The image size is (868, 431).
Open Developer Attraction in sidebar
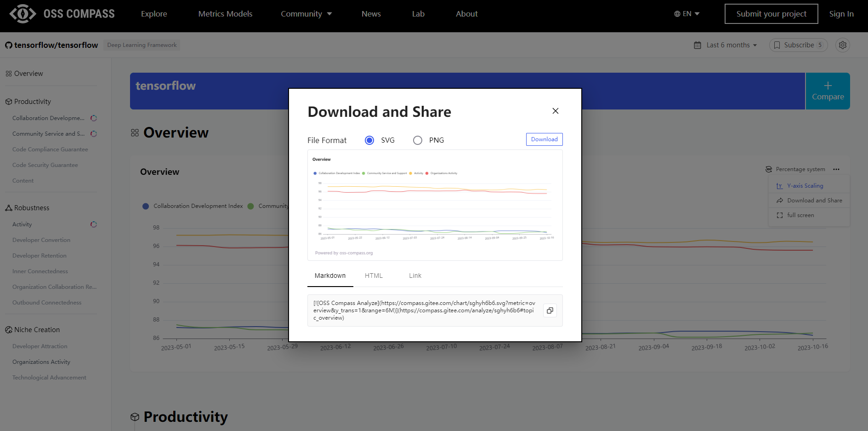click(x=40, y=346)
